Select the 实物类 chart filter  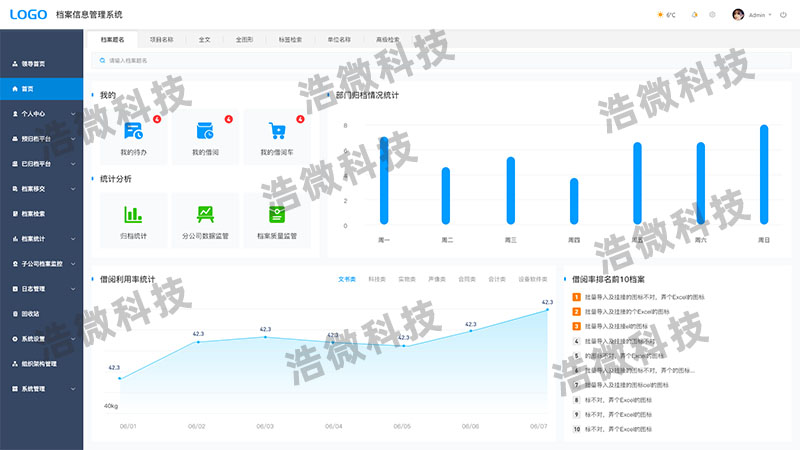click(407, 279)
